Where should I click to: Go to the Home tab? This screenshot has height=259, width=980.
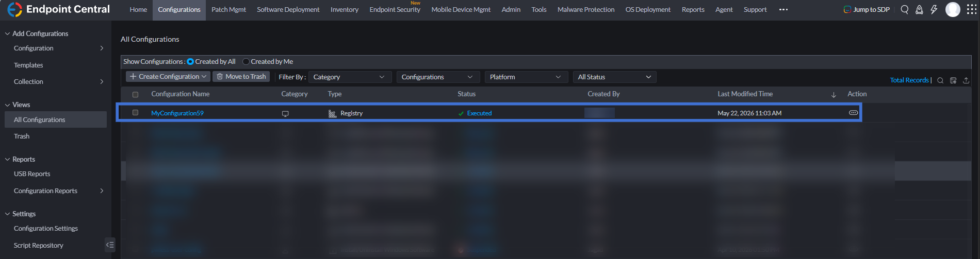(138, 9)
